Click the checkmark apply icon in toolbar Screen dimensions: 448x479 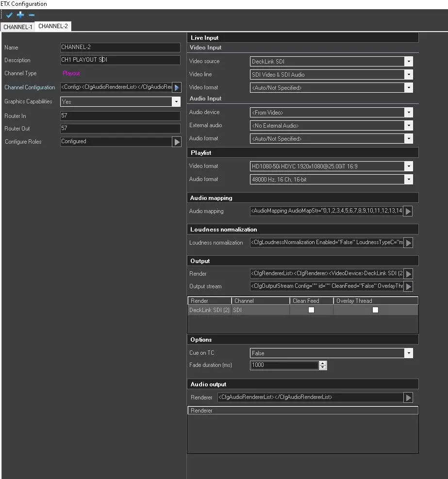(9, 15)
